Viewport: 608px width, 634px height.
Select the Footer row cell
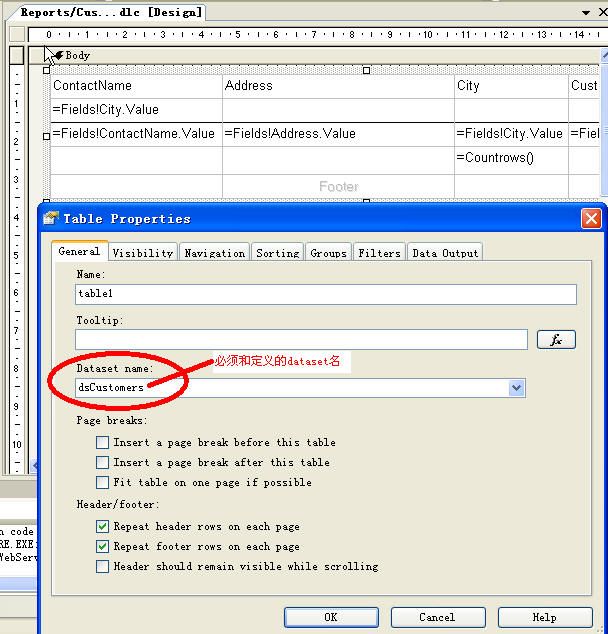point(338,186)
